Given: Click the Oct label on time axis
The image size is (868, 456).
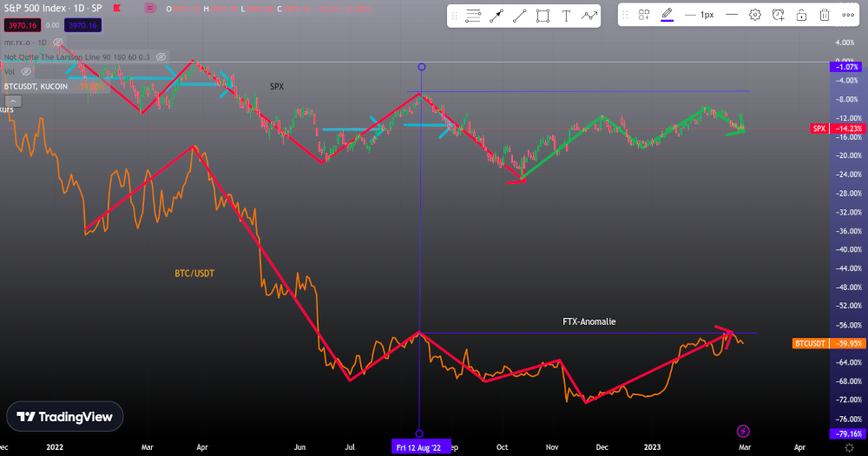Looking at the screenshot, I should coord(502,447).
